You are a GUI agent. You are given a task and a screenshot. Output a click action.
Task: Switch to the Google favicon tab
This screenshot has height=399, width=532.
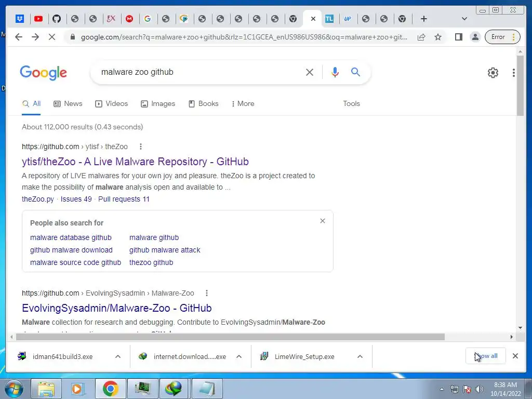[148, 19]
